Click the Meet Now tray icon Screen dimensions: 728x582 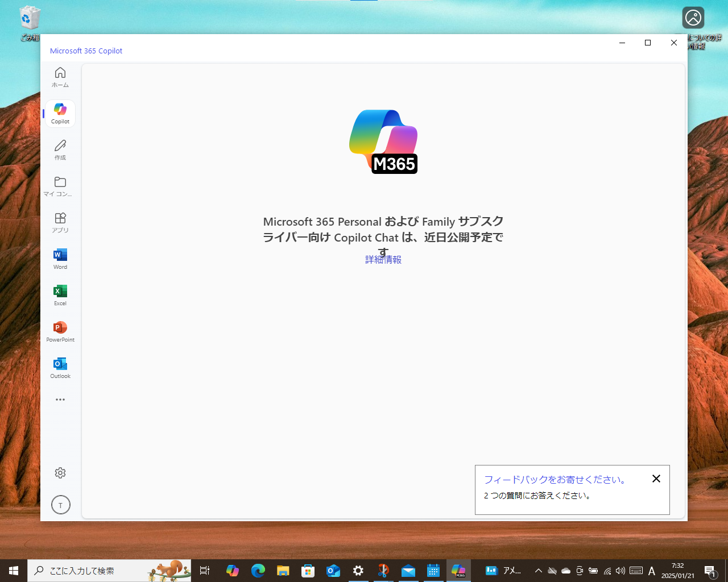coord(580,571)
